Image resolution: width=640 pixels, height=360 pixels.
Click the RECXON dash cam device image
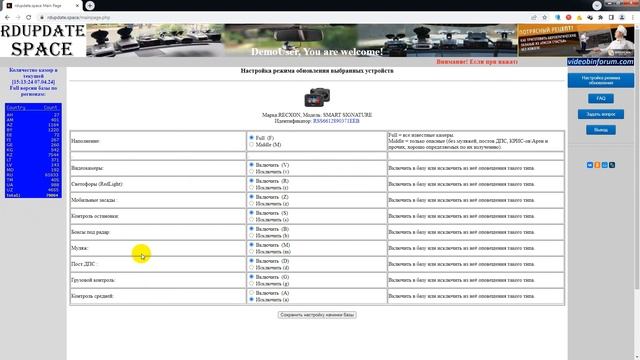(317, 98)
